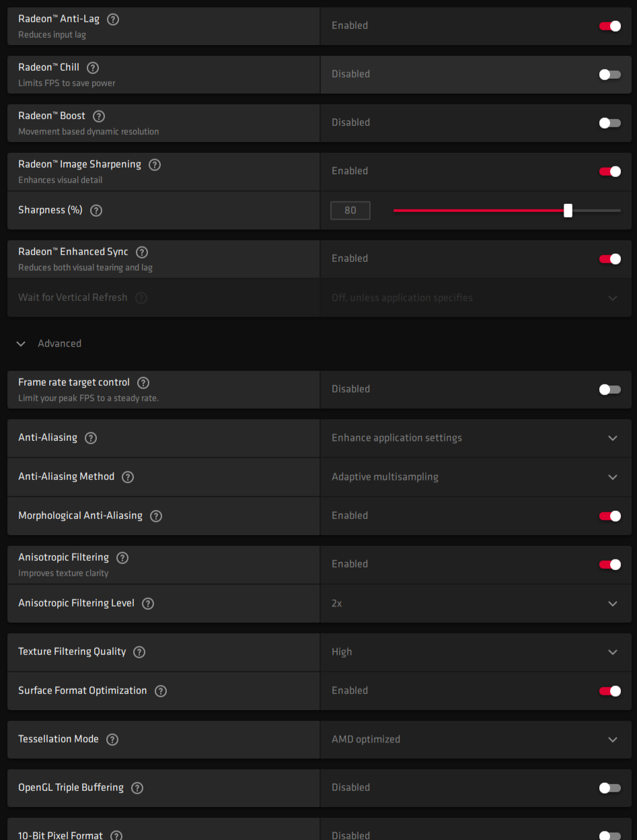
Task: Disable the Radeon Anti-Lag toggle
Action: (x=610, y=26)
